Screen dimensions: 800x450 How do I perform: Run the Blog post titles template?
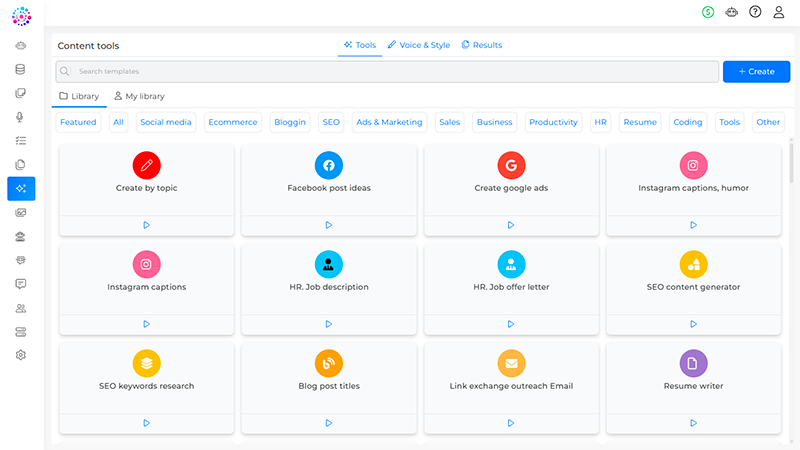coord(329,423)
